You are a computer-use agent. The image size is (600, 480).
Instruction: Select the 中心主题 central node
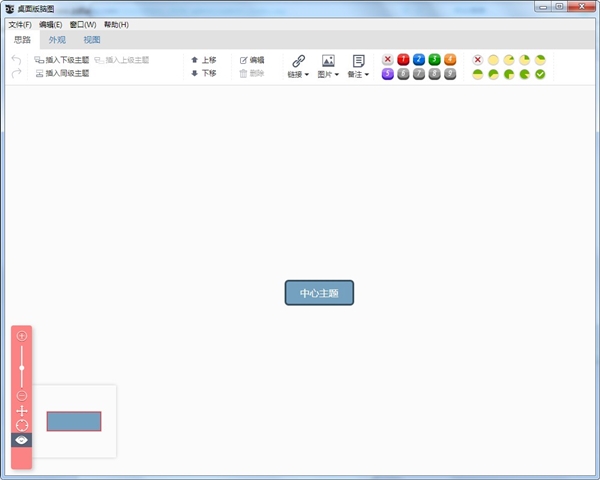click(319, 293)
